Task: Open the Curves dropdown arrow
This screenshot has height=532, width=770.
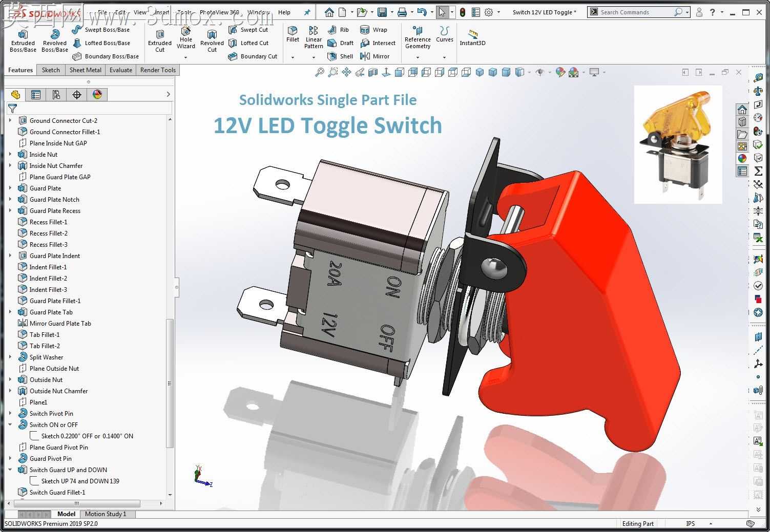Action: pyautogui.click(x=444, y=57)
